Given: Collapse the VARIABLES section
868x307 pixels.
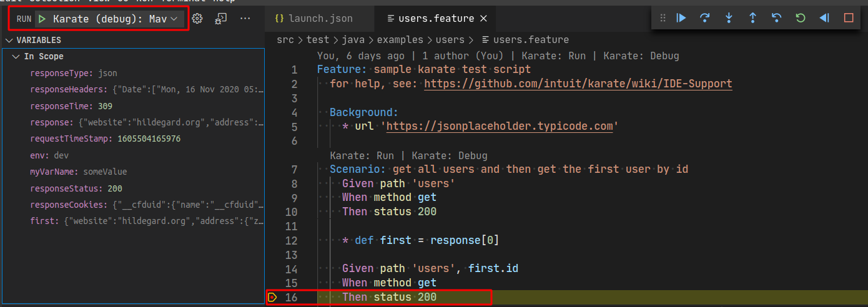Looking at the screenshot, I should click(8, 41).
